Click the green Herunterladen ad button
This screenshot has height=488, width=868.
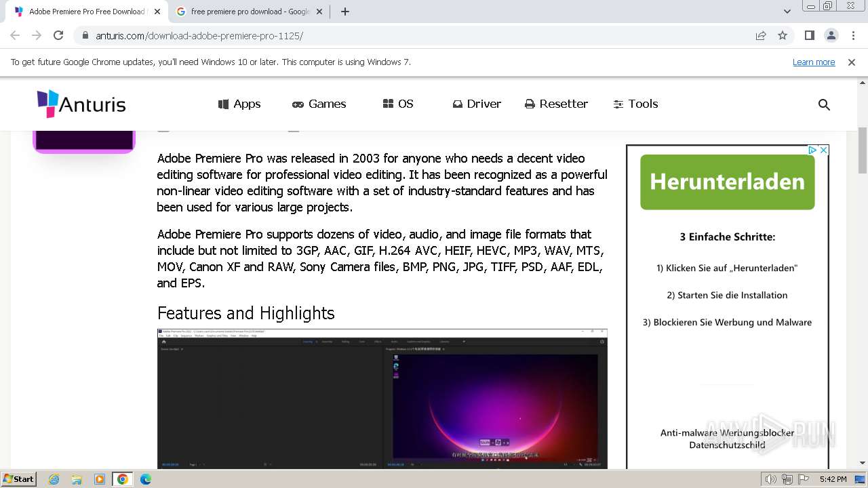[x=727, y=182]
